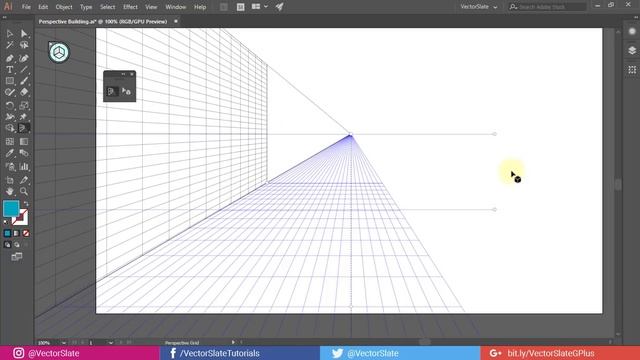Viewport: 640px width, 360px height.
Task: Change screen mode button
Action: coord(17,257)
